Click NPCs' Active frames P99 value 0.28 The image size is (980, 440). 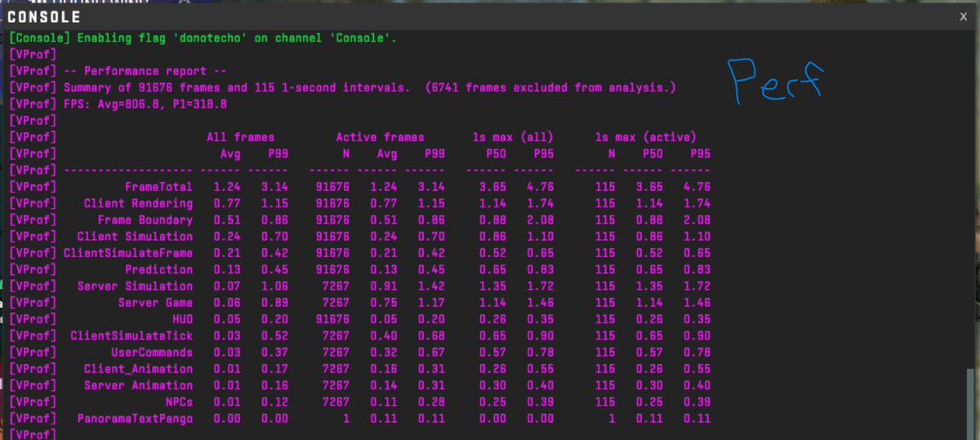click(x=430, y=402)
